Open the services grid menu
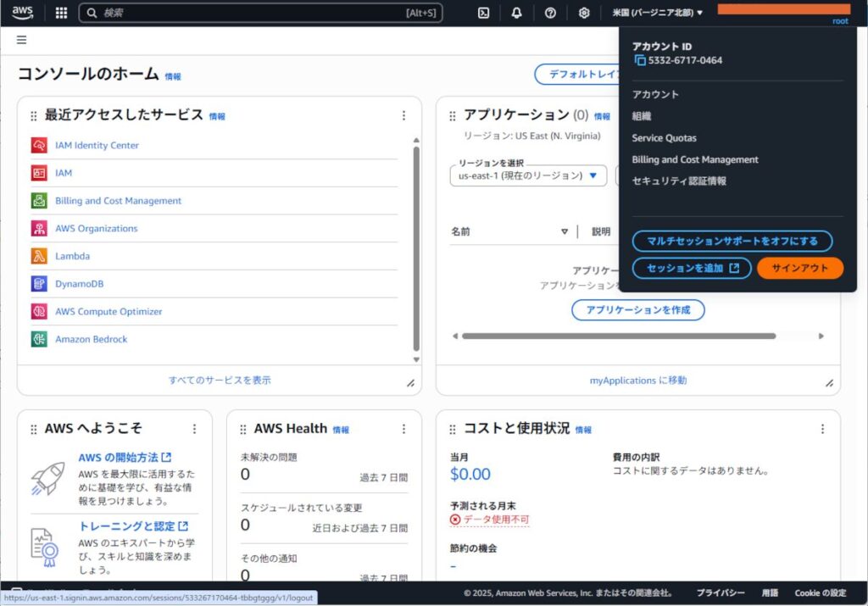This screenshot has width=868, height=606. coord(61,13)
